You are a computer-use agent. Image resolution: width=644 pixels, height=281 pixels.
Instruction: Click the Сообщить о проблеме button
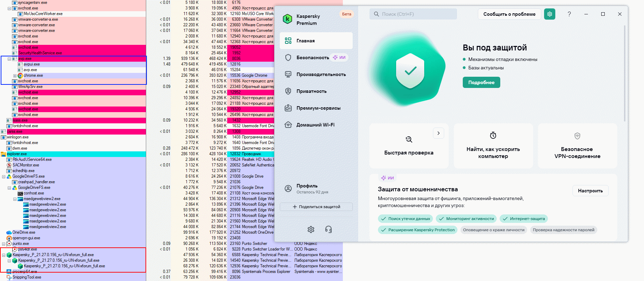[x=509, y=14]
